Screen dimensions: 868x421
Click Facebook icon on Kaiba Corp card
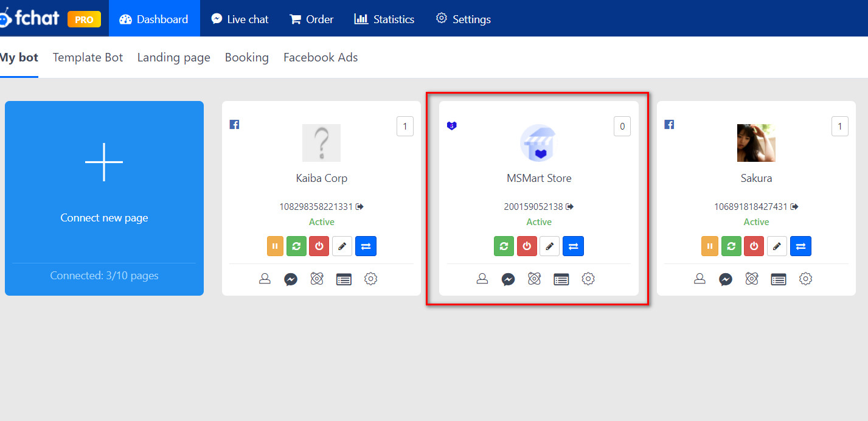coord(234,124)
